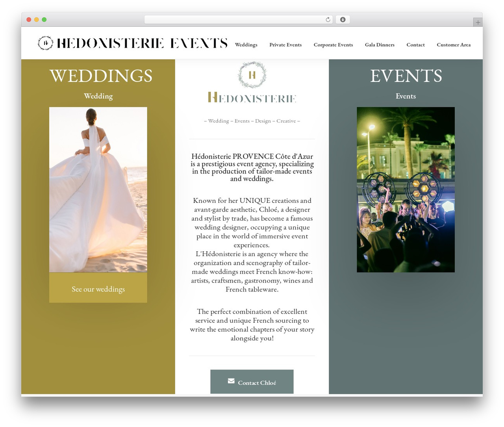Add a new browser tab
The height and width of the screenshot is (427, 504).
point(478,22)
